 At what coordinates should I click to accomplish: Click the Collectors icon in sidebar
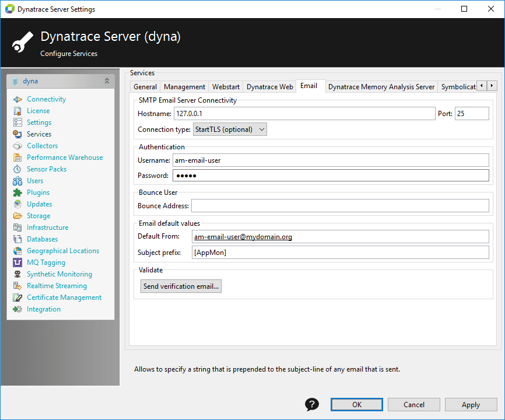pyautogui.click(x=17, y=146)
